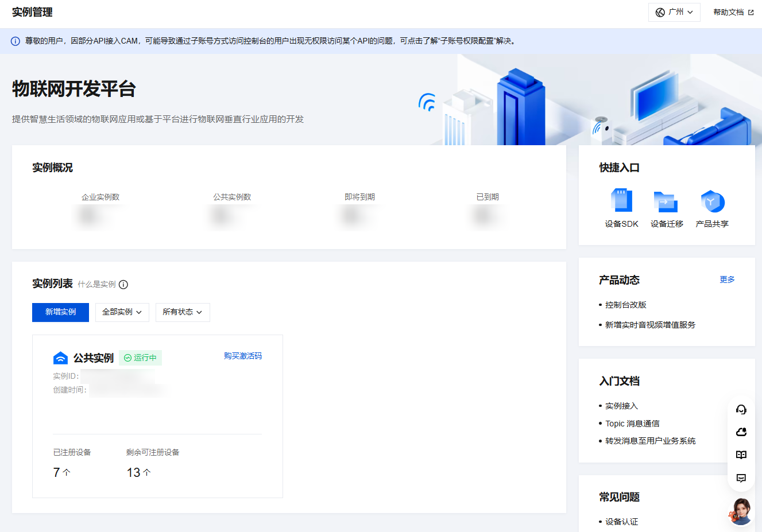Click the info icon beside 什么是实例

coord(123,285)
